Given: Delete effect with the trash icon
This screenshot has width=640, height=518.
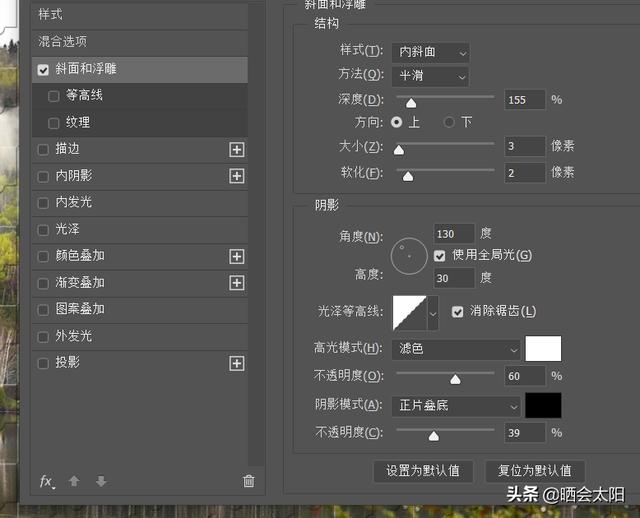Looking at the screenshot, I should [249, 481].
